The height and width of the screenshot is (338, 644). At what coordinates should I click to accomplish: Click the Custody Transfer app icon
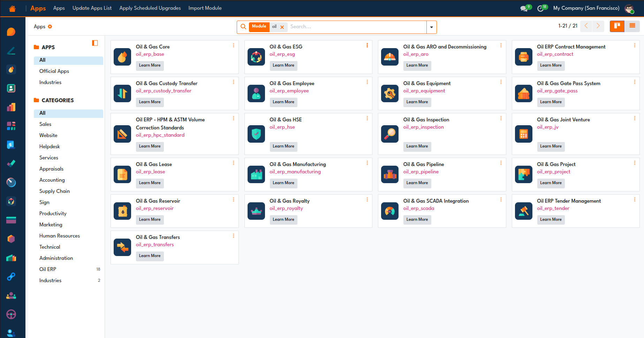[122, 93]
